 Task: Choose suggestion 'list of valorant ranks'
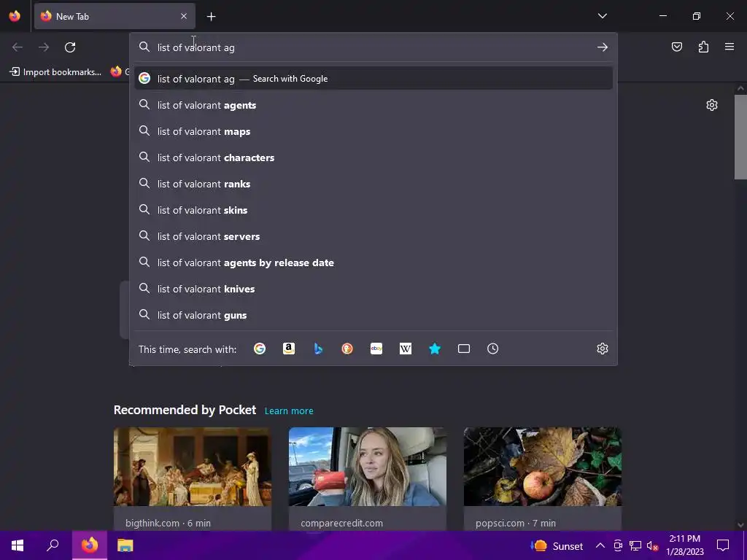click(x=373, y=183)
